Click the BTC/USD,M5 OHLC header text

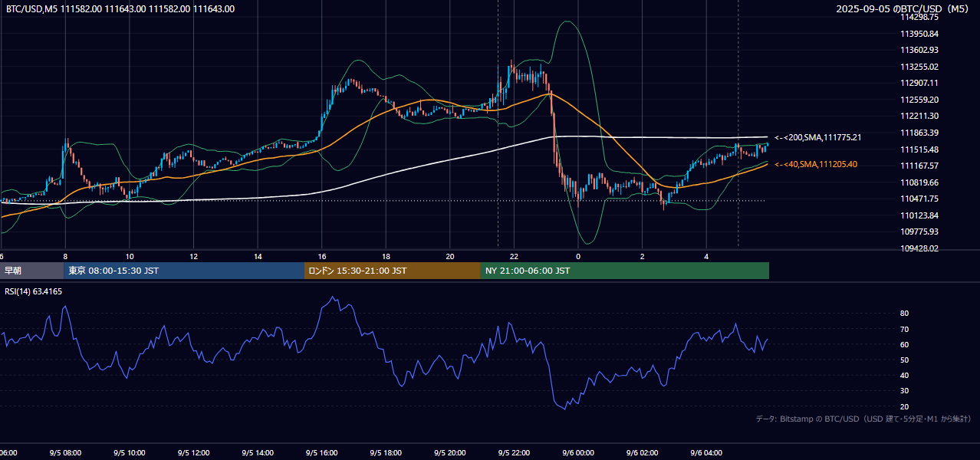click(x=120, y=9)
